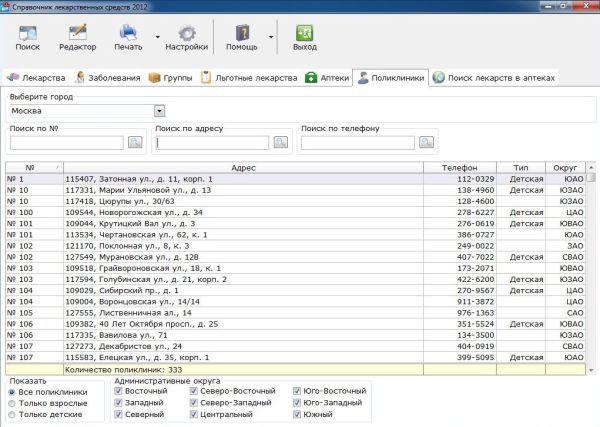Click search button next to Поиск по №
This screenshot has height=427, width=600.
pyautogui.click(x=135, y=142)
